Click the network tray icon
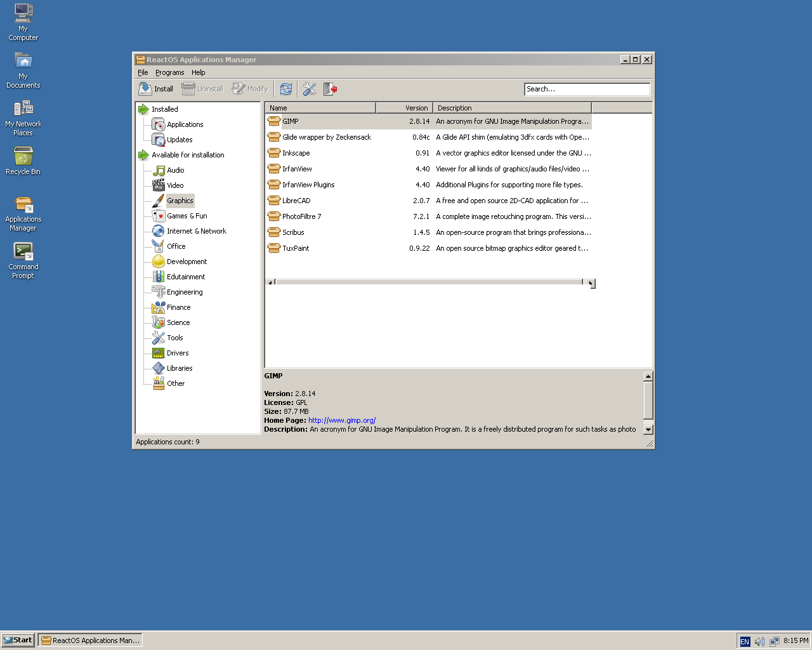The height and width of the screenshot is (650, 812). click(774, 641)
